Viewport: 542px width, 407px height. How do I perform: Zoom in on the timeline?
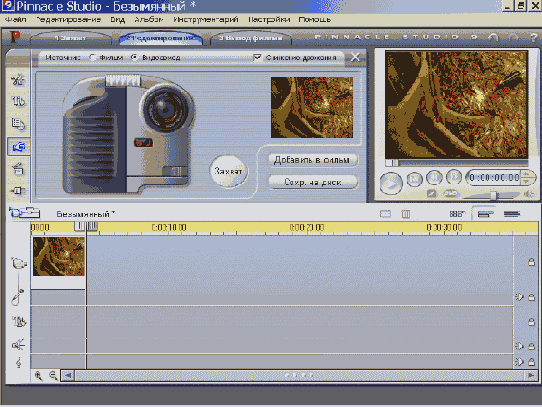[x=38, y=376]
